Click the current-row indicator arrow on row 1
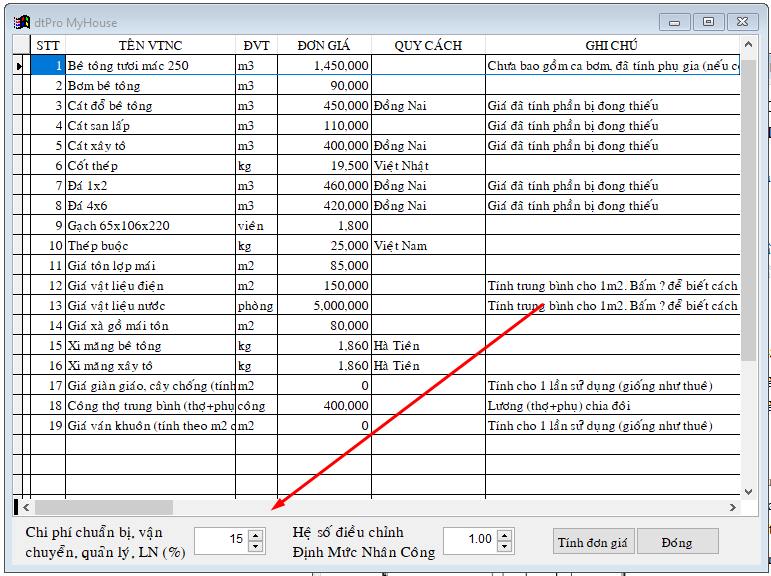This screenshot has width=771, height=576. click(x=19, y=66)
